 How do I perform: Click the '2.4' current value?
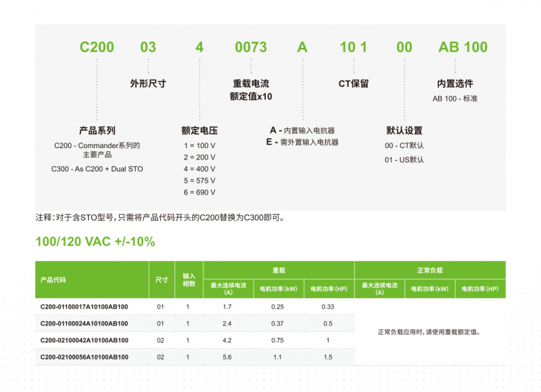(x=227, y=324)
